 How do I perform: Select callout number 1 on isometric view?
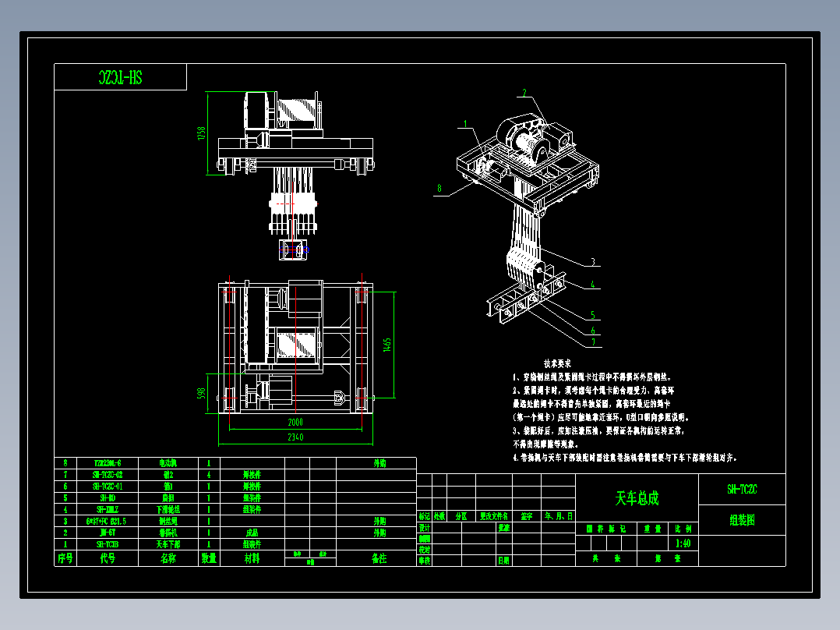click(x=465, y=124)
